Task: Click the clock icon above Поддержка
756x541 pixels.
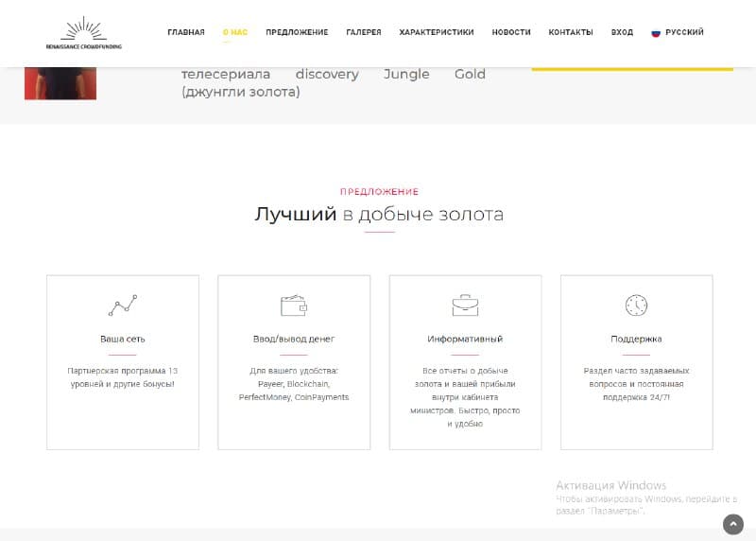Action: (636, 305)
